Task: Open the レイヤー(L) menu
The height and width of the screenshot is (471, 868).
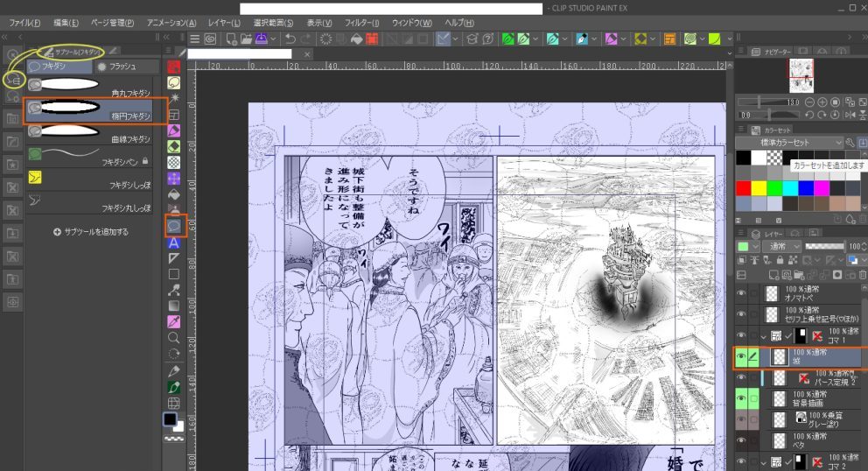Action: [x=224, y=23]
